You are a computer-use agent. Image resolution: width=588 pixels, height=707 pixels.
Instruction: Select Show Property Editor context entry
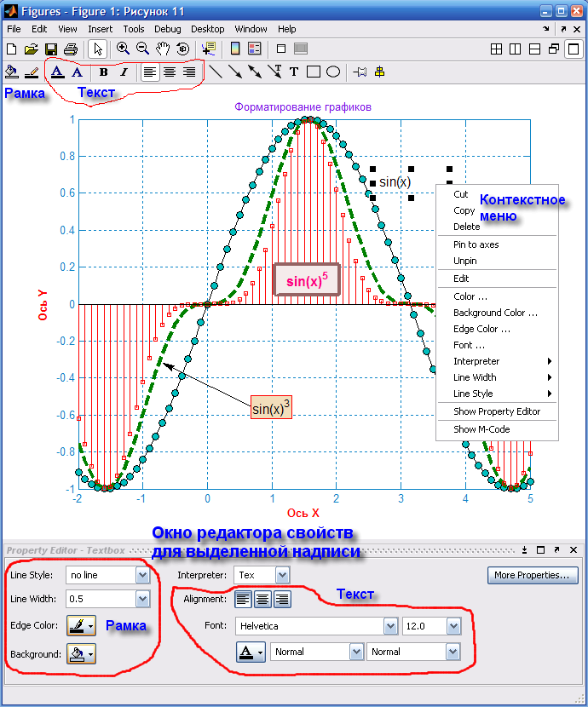click(498, 411)
